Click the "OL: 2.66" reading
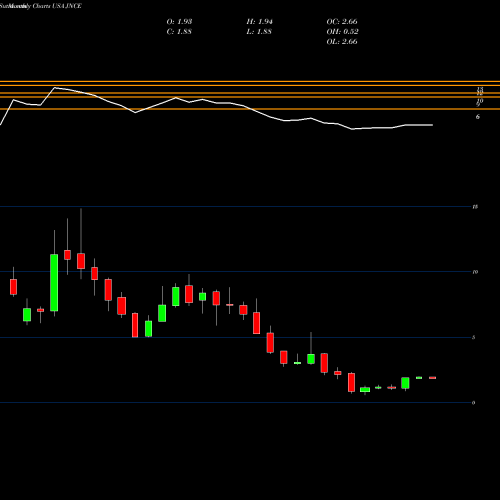 342,42
